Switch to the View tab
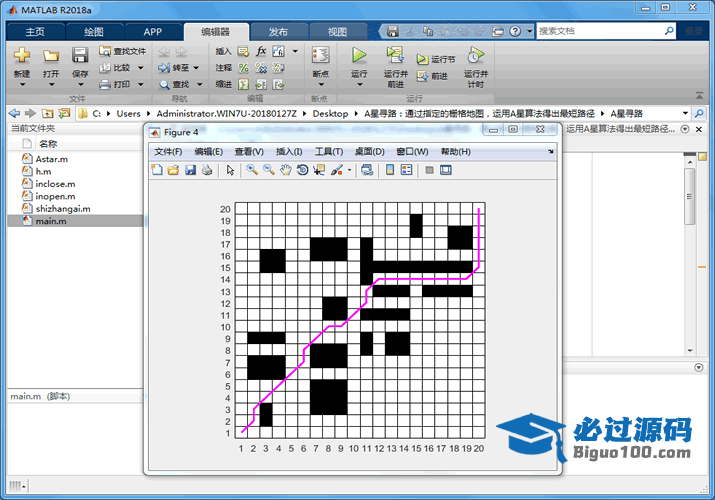Image resolution: width=715 pixels, height=500 pixels. 337,31
